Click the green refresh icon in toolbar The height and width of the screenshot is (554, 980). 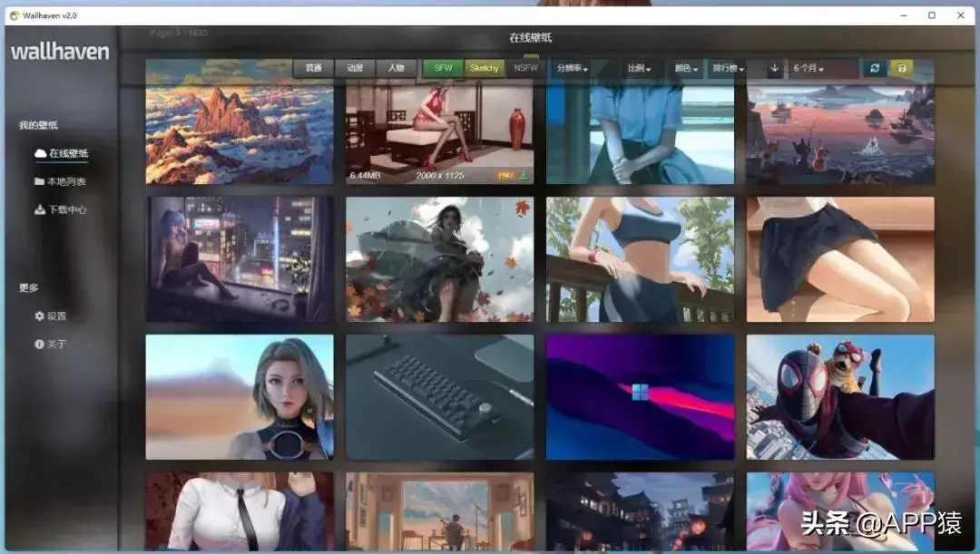(x=875, y=68)
